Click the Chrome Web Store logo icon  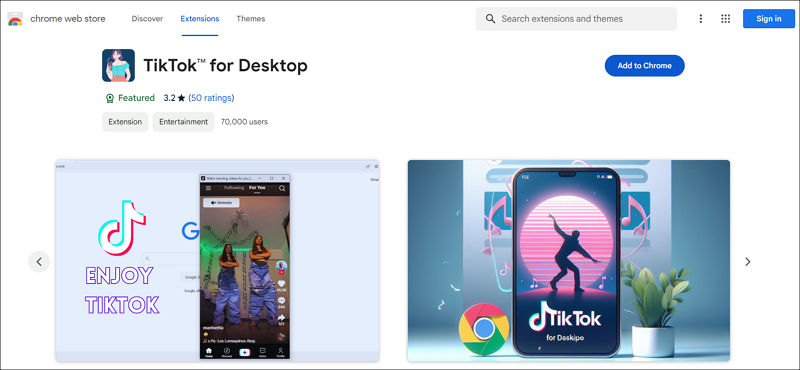pyautogui.click(x=15, y=19)
